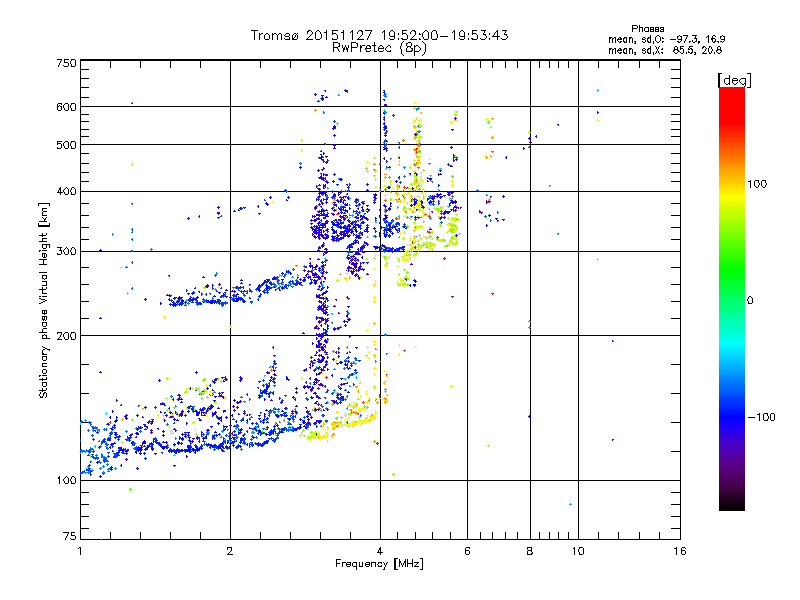The width and height of the screenshot is (800, 600).
Task: Click the x-axis tick label '4'
Action: [x=380, y=551]
